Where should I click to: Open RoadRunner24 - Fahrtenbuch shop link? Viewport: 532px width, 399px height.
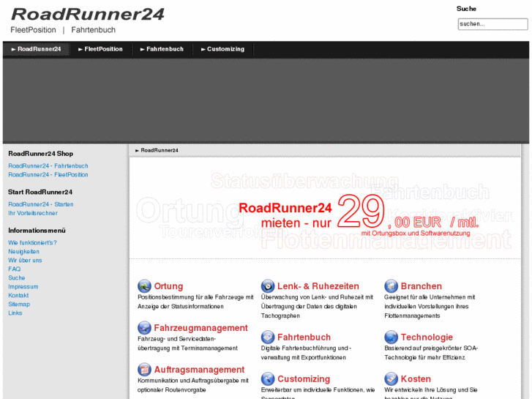click(48, 165)
